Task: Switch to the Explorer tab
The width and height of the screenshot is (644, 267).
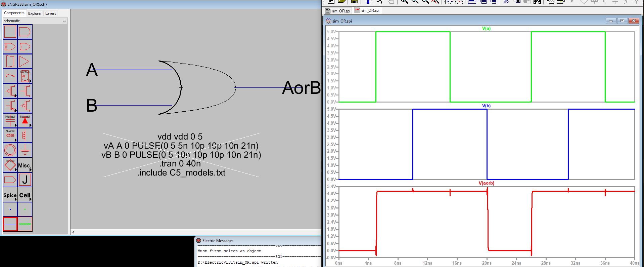Action: click(x=35, y=13)
